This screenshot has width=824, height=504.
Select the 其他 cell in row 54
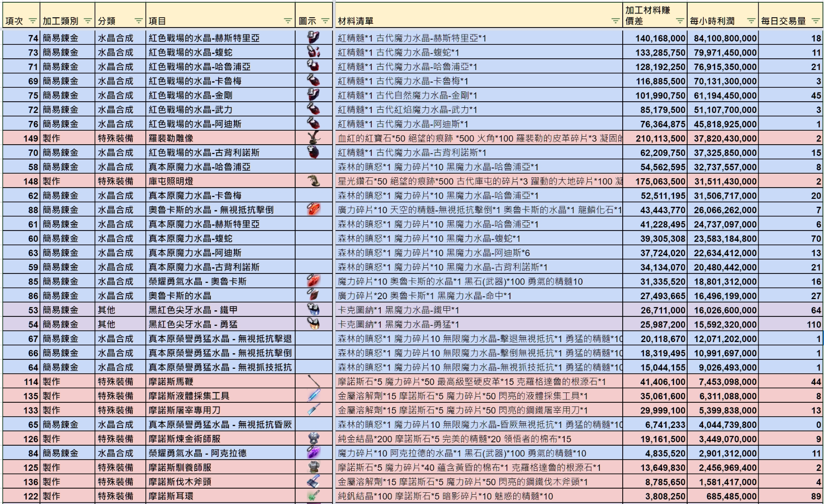pyautogui.click(x=121, y=324)
